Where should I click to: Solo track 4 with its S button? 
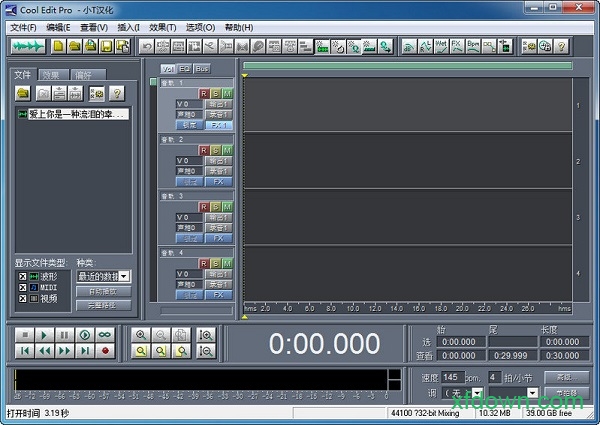pyautogui.click(x=216, y=264)
